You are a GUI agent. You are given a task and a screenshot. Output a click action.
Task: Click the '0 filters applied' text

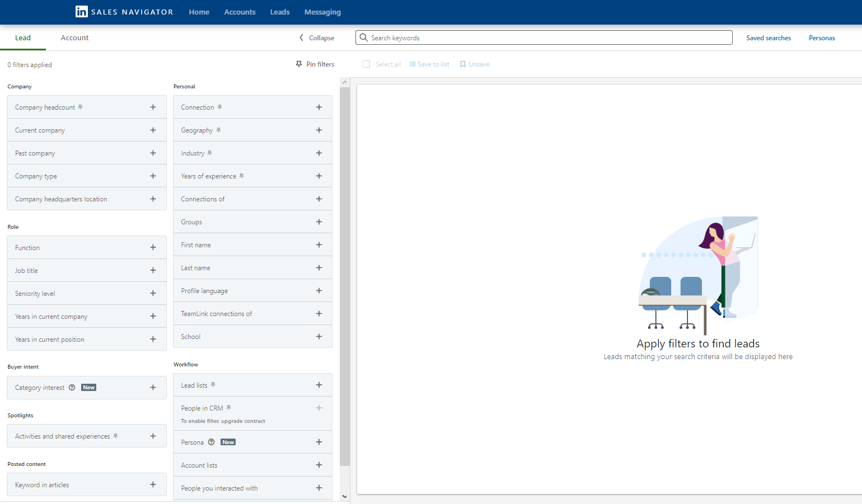click(30, 65)
